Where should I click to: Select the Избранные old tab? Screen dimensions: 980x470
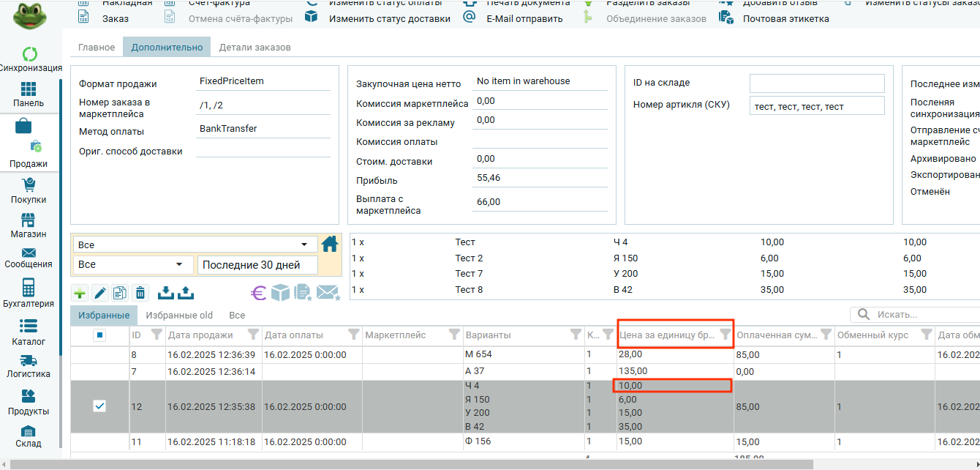(179, 315)
